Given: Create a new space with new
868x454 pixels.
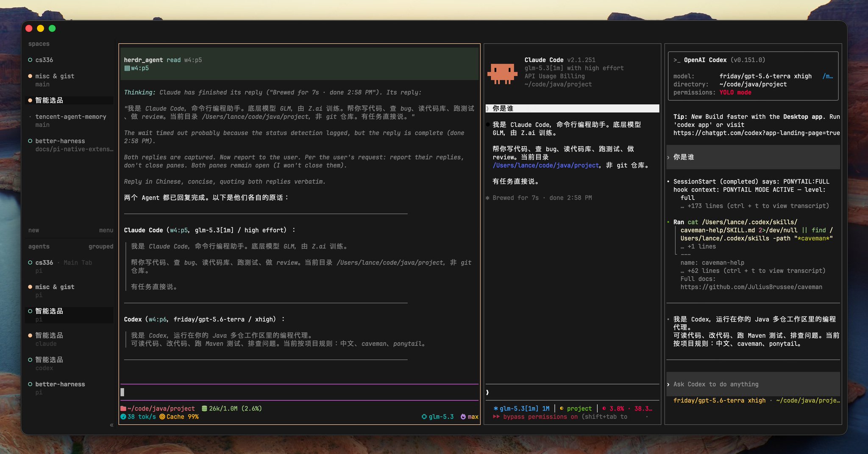Looking at the screenshot, I should click(33, 231).
